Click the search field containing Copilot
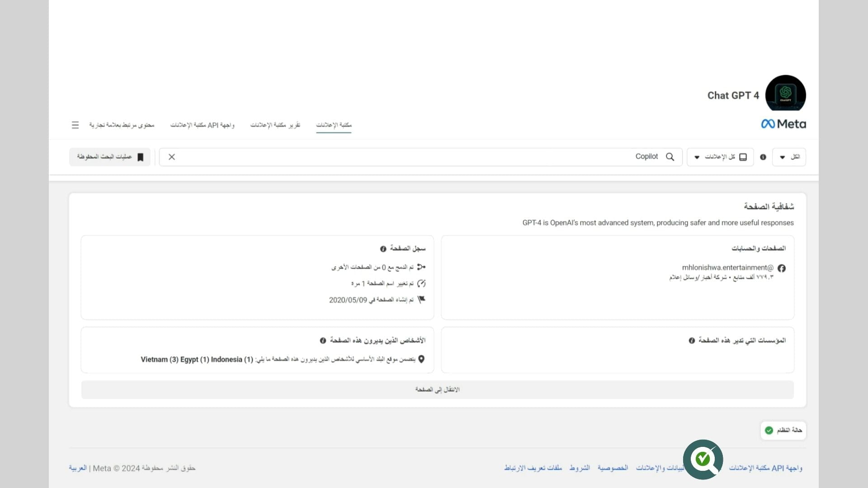 pyautogui.click(x=420, y=157)
